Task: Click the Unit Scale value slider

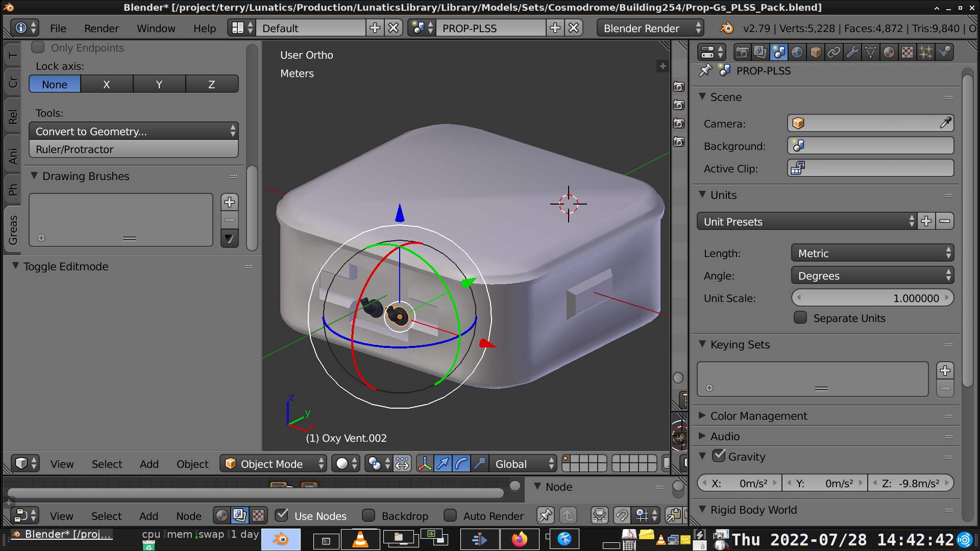Action: click(872, 298)
